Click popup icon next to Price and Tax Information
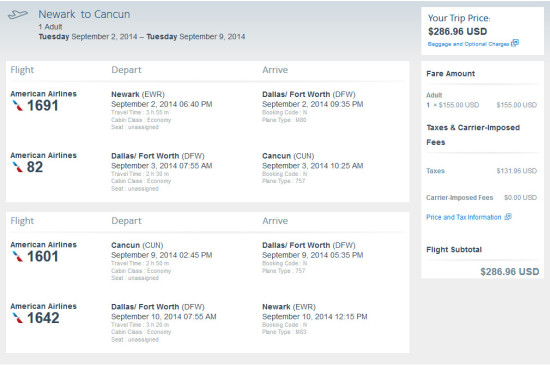The height and width of the screenshot is (365, 550). tap(508, 217)
